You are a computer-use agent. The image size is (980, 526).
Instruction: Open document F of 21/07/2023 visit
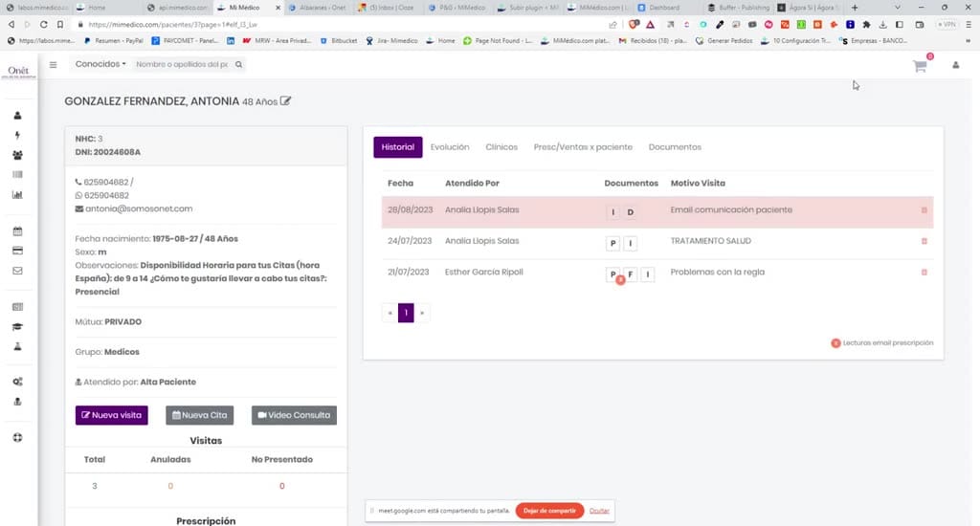click(630, 274)
